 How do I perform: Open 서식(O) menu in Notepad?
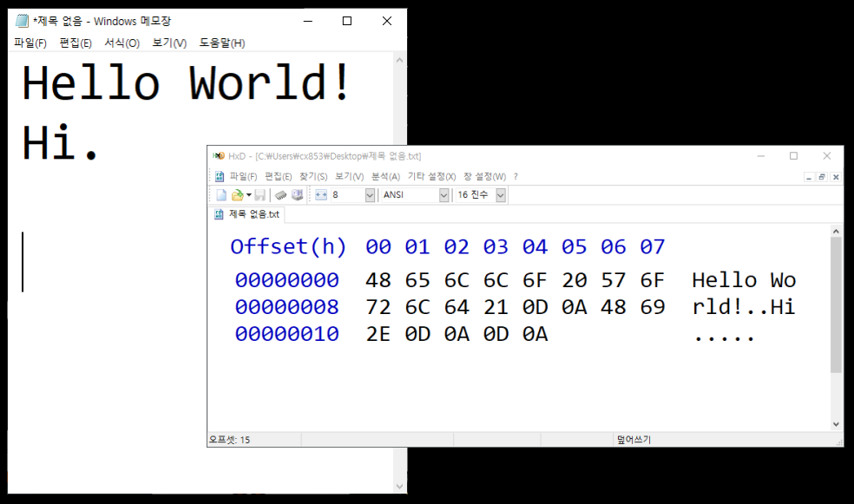coord(122,43)
